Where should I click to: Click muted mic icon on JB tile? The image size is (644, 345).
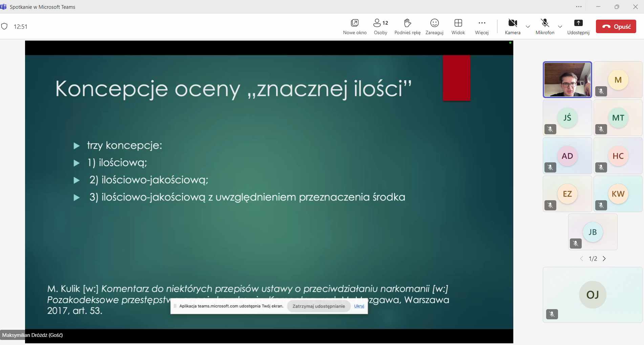(576, 244)
